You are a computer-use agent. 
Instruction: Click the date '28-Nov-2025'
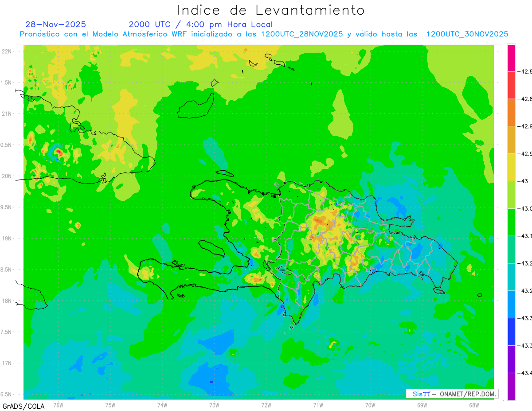pyautogui.click(x=56, y=24)
